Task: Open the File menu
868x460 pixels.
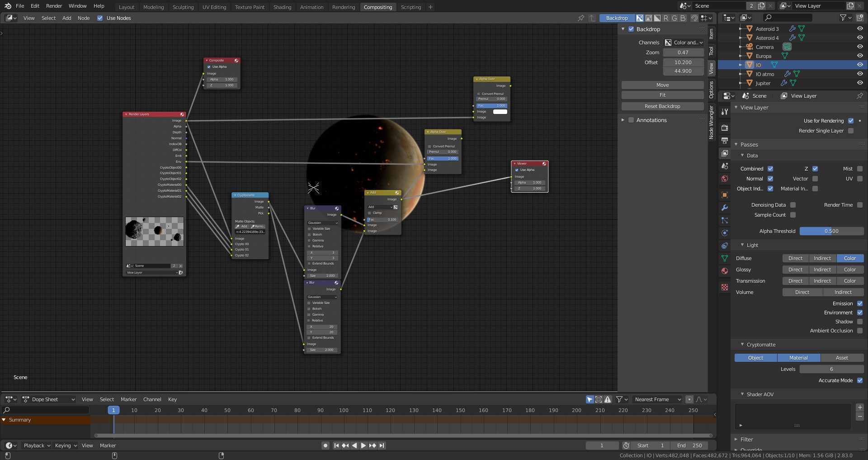Action: point(20,6)
